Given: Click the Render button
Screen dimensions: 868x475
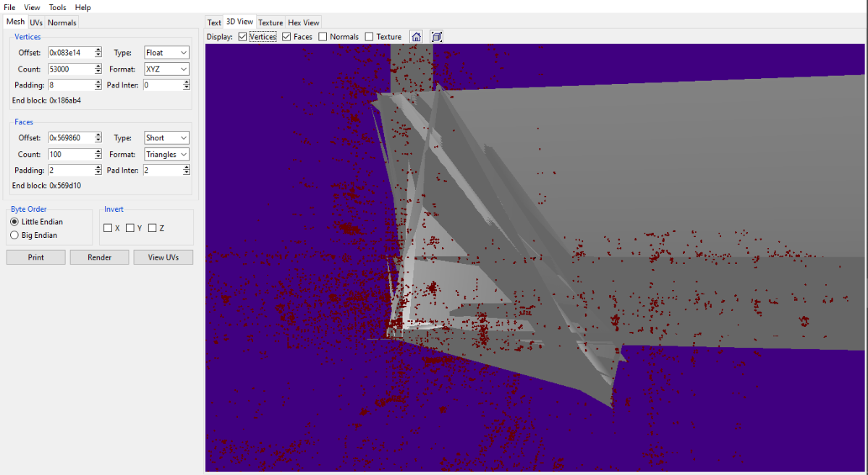Looking at the screenshot, I should click(x=100, y=257).
